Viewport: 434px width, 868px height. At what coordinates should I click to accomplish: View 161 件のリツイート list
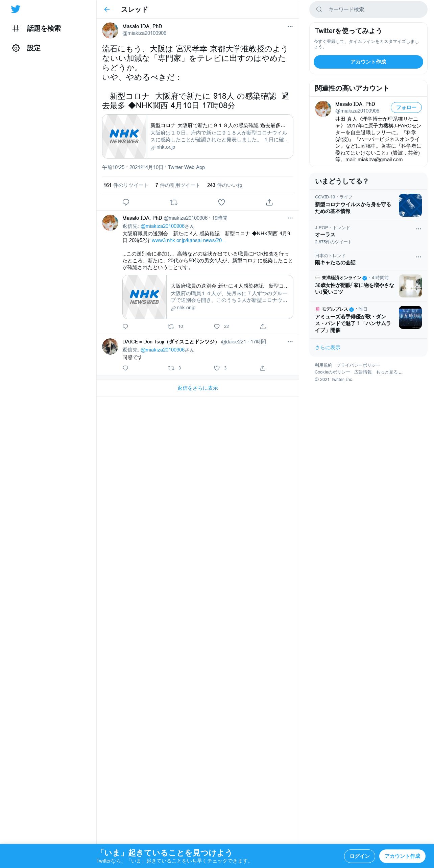[126, 185]
